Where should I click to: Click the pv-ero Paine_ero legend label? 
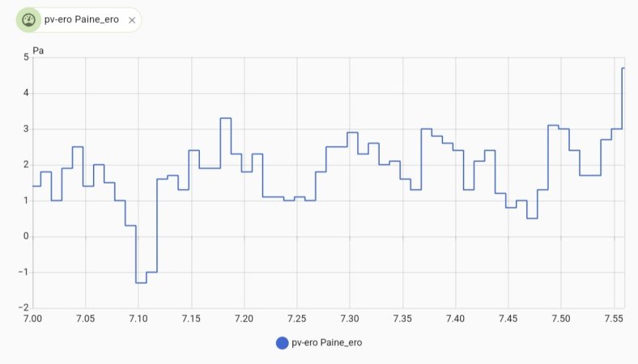327,342
